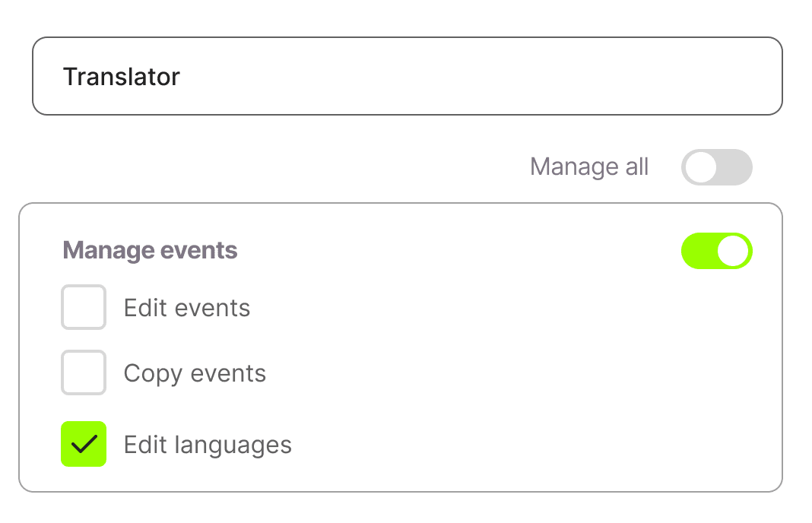This screenshot has height=523, width=812.
Task: Click the black checkmark icon
Action: coord(84,444)
